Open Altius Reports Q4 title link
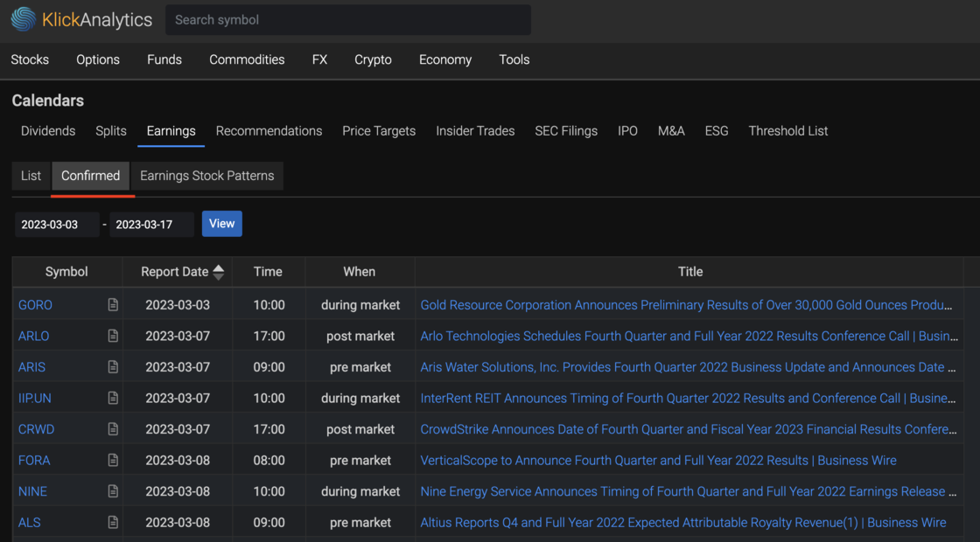980x542 pixels. click(x=683, y=523)
